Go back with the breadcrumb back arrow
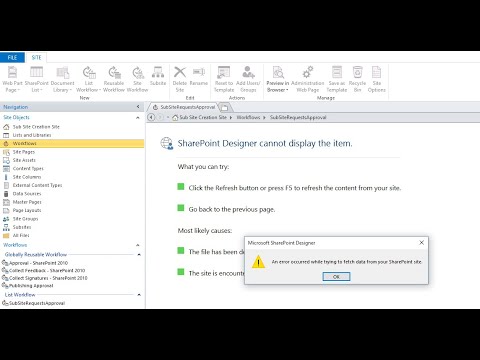The image size is (480, 360). pyautogui.click(x=151, y=117)
